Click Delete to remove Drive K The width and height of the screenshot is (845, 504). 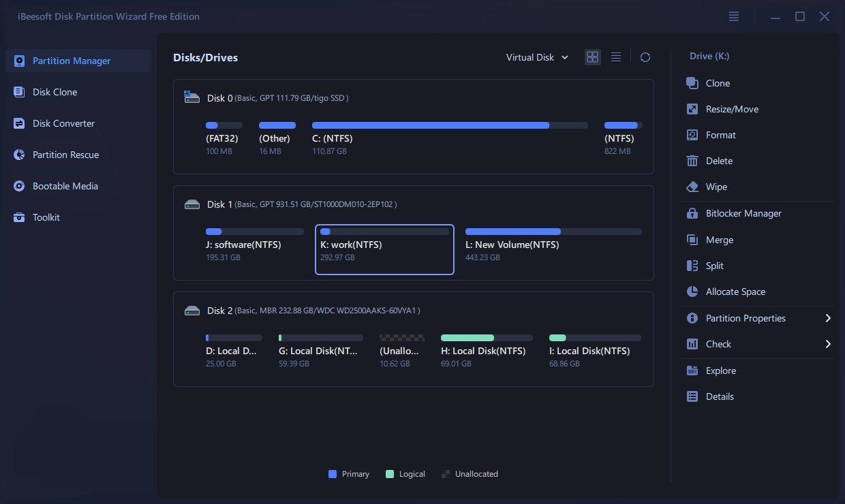click(x=692, y=161)
